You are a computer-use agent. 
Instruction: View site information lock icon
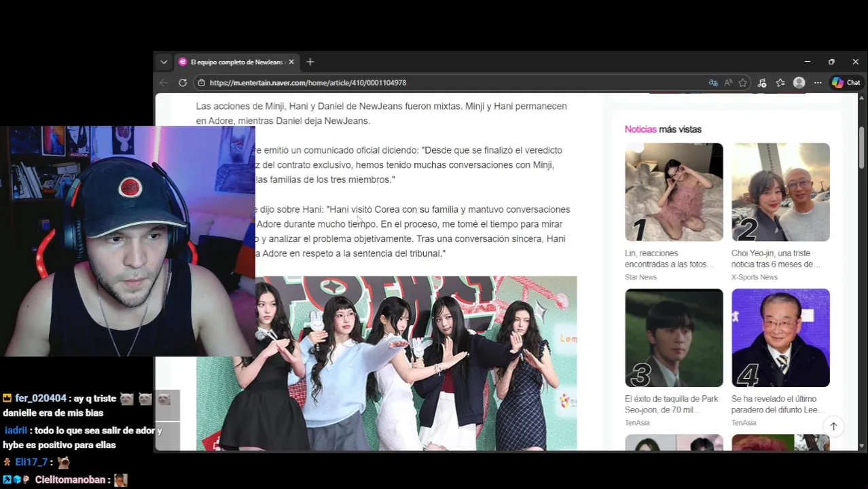tap(201, 83)
